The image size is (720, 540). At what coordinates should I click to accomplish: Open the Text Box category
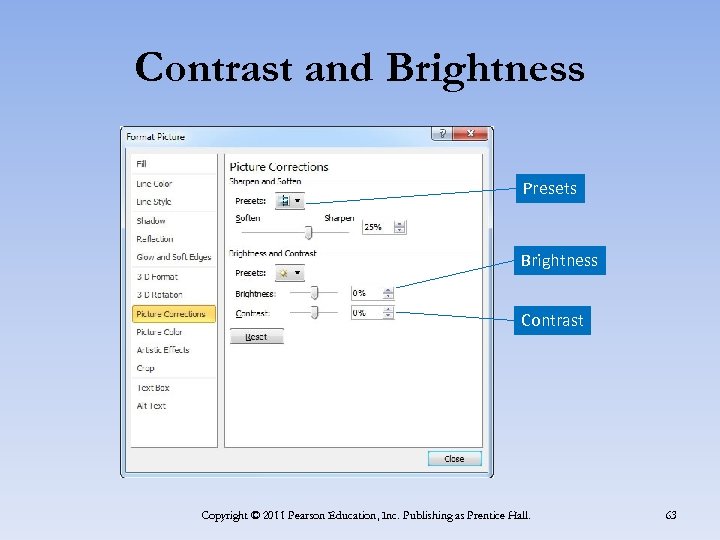point(153,388)
